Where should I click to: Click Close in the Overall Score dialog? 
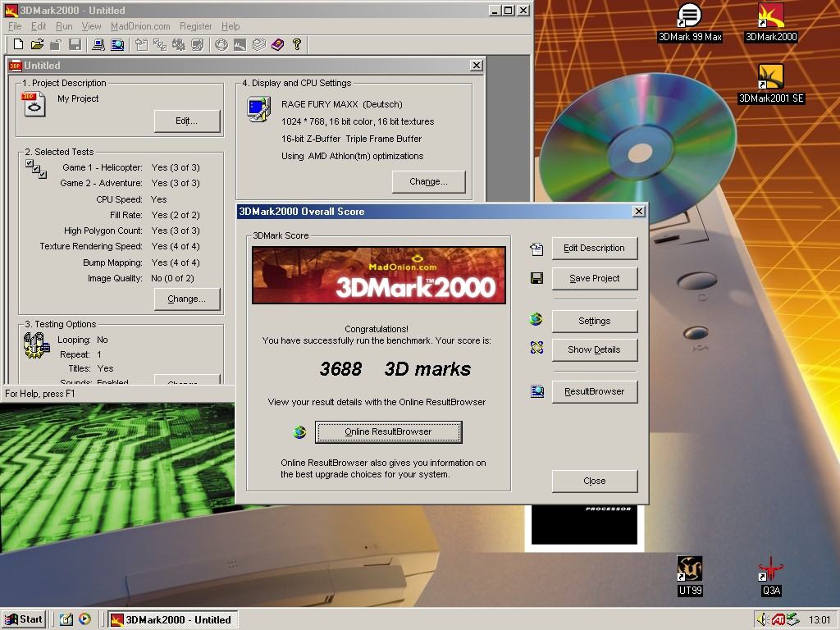595,481
